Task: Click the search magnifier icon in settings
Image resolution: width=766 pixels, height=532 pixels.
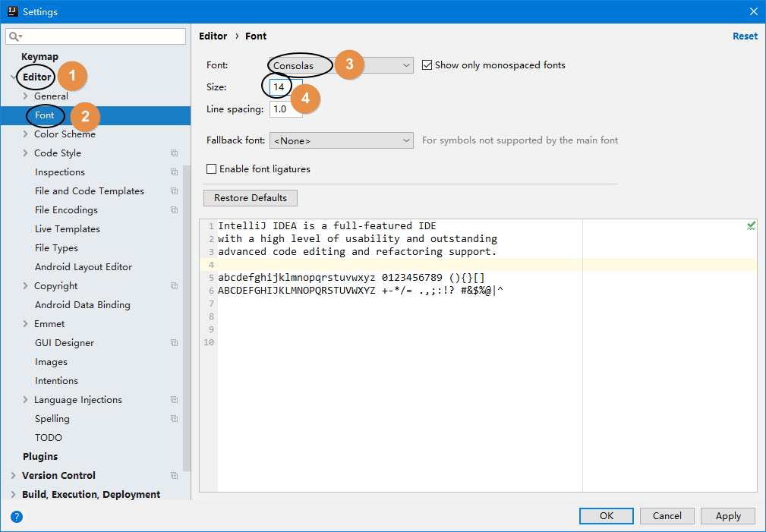Action: [14, 36]
